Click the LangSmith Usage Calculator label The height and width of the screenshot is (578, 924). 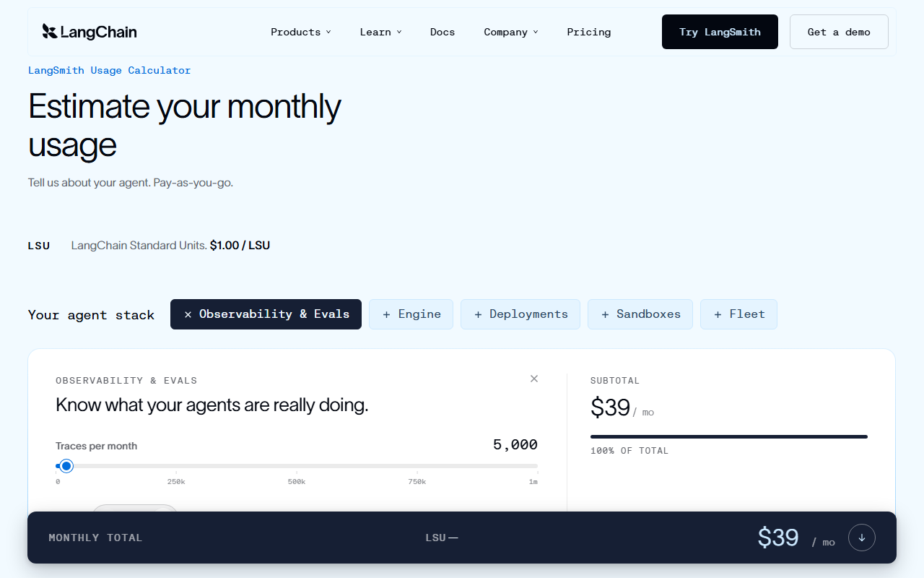110,70
